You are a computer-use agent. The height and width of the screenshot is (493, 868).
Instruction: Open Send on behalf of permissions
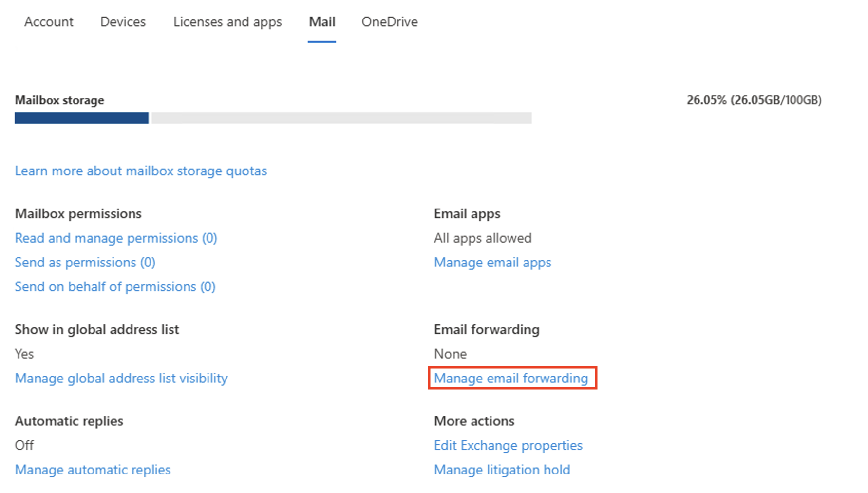pos(115,287)
